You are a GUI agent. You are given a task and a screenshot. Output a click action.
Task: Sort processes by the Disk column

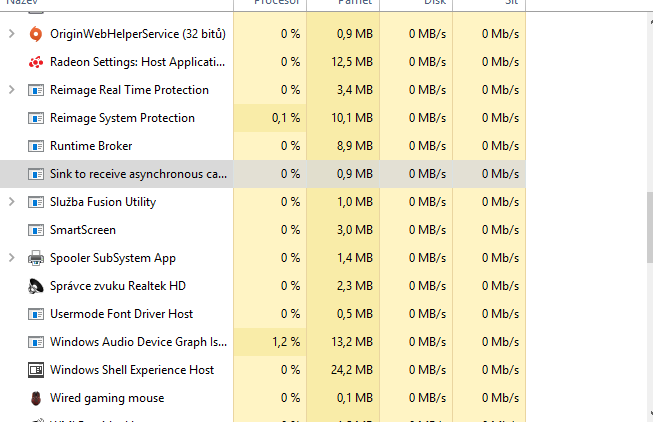click(x=416, y=5)
